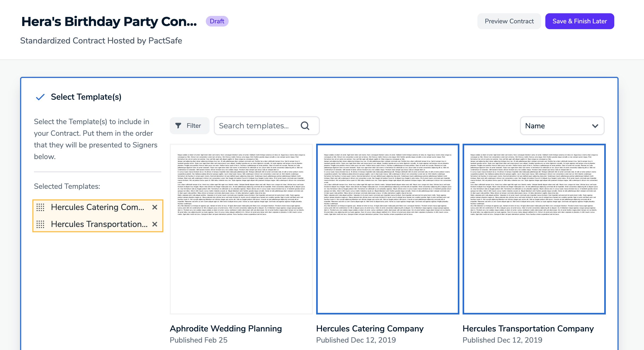644x350 pixels.
Task: Deselect the Hercules Transportation Company template thumbnail
Action: click(534, 229)
